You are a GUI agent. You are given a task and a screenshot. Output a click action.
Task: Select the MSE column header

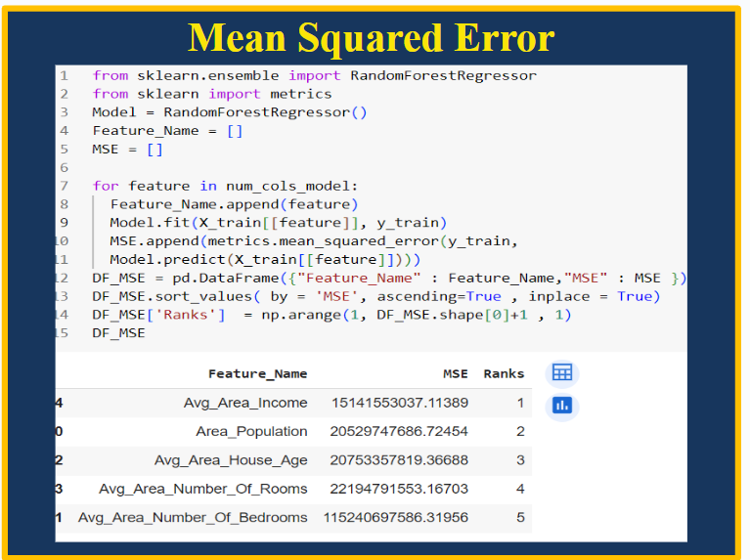456,374
